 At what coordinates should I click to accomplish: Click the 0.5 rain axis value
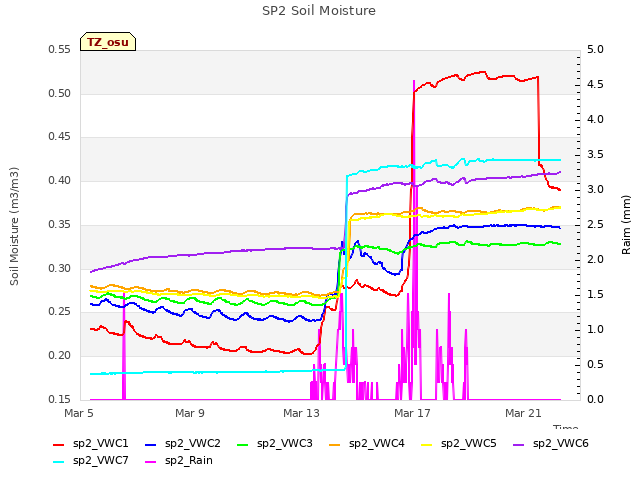[595, 364]
